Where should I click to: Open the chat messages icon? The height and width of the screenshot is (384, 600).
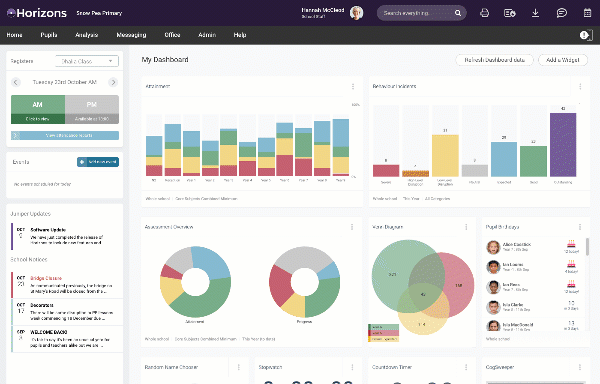click(x=561, y=13)
